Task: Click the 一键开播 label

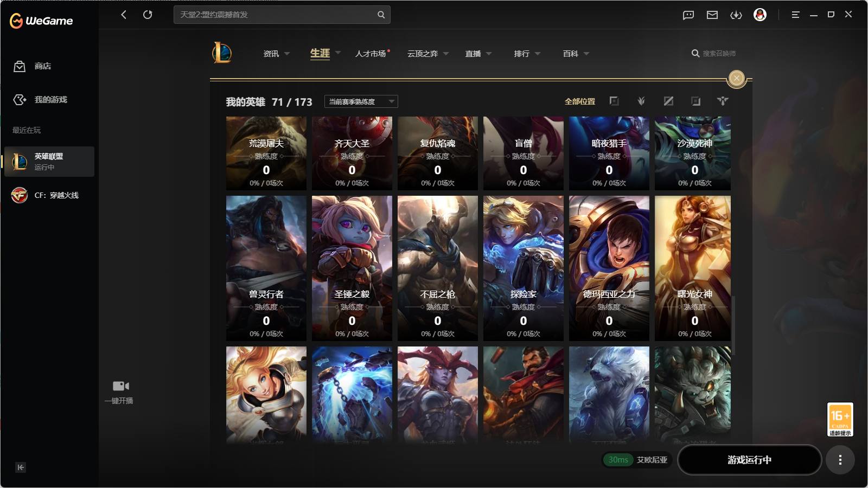Action: [x=119, y=401]
